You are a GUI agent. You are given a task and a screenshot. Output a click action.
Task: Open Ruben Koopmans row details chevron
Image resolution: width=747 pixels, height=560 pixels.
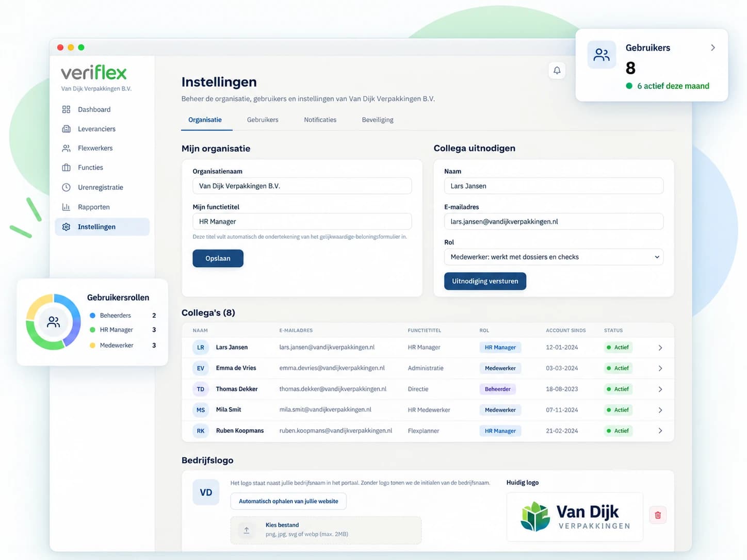[x=660, y=431]
